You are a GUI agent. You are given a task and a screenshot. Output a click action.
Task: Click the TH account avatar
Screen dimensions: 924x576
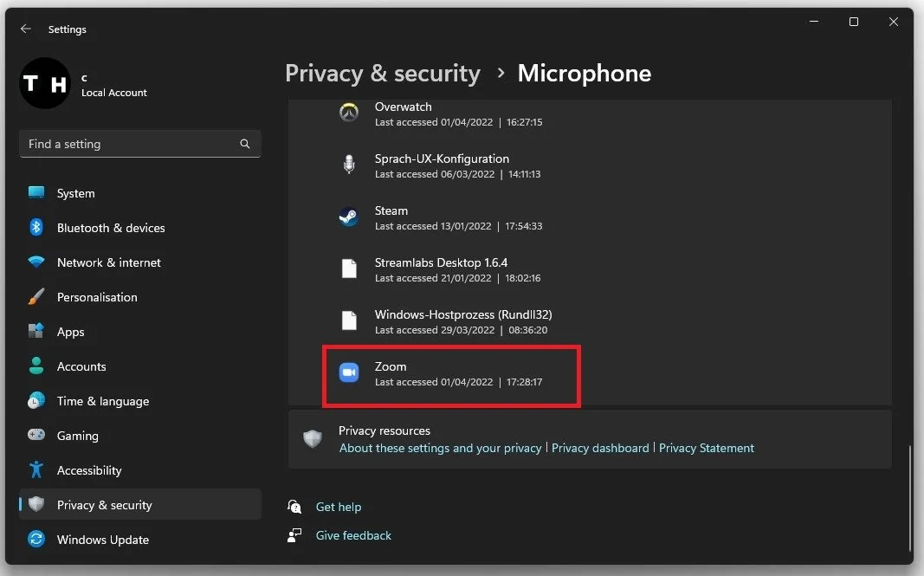click(45, 84)
